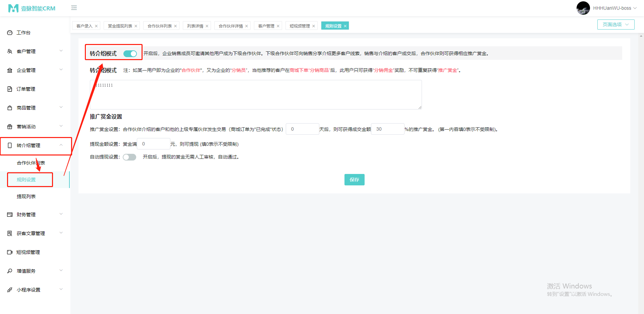Open the 提现列表 menu item
The width and height of the screenshot is (644, 314).
pyautogui.click(x=26, y=196)
